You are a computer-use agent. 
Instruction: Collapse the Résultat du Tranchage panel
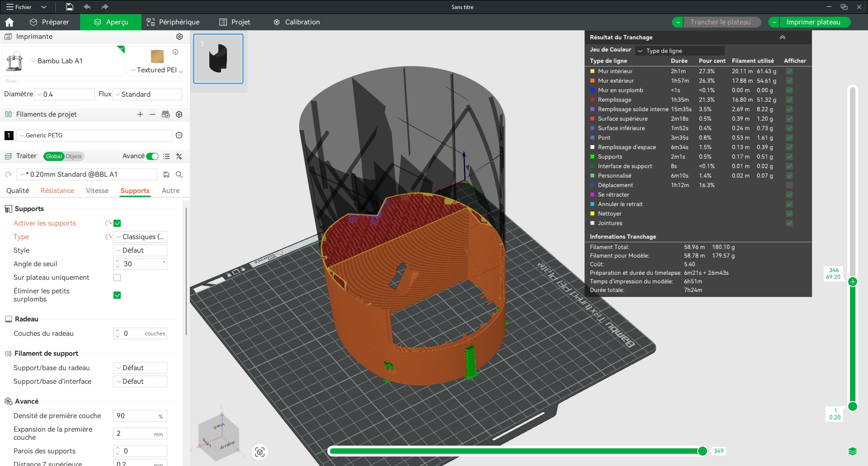coord(782,38)
